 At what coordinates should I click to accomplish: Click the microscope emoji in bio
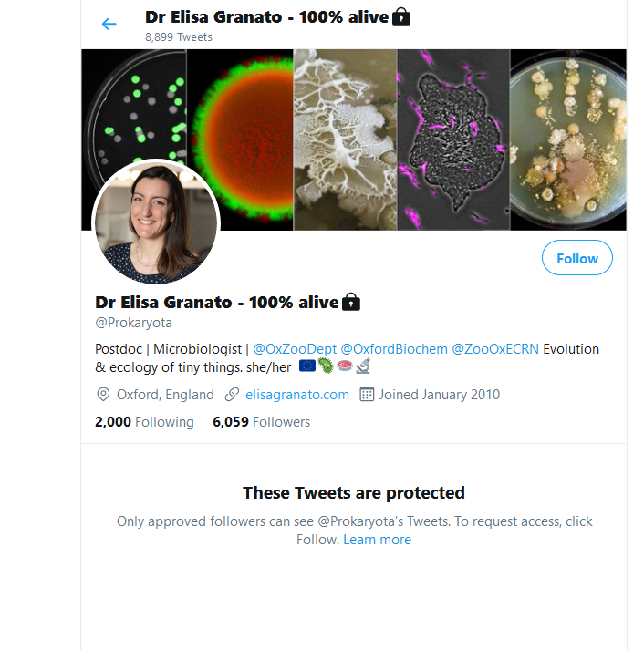pos(363,366)
